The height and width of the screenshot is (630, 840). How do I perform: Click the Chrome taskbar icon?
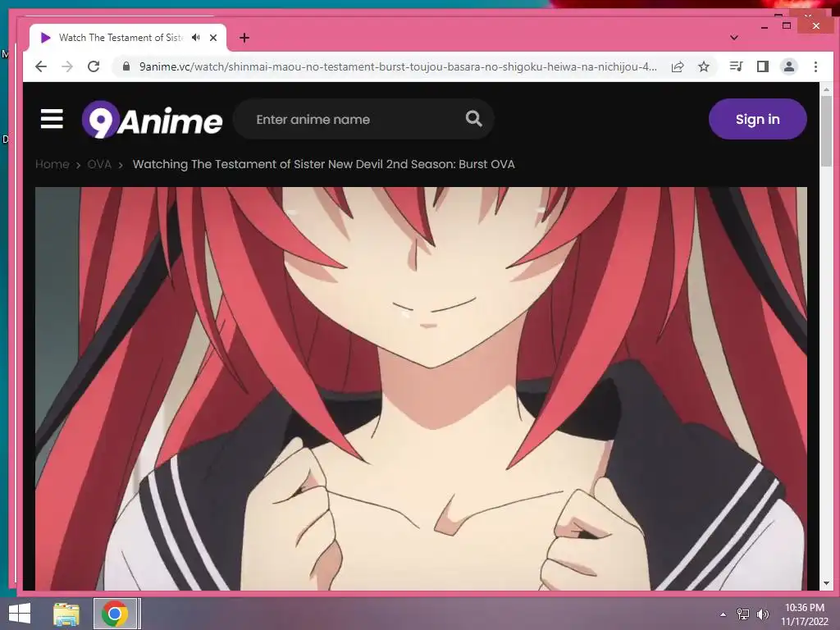click(115, 614)
